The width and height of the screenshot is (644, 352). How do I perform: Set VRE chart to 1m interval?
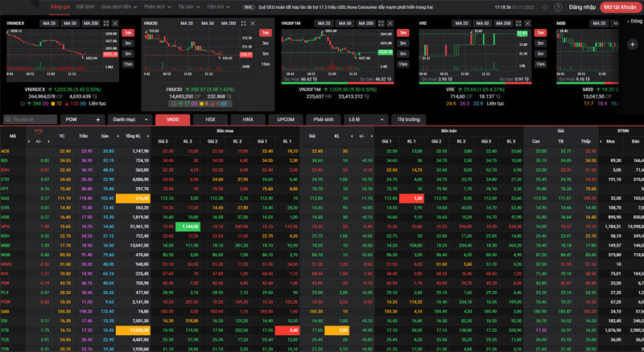point(540,32)
